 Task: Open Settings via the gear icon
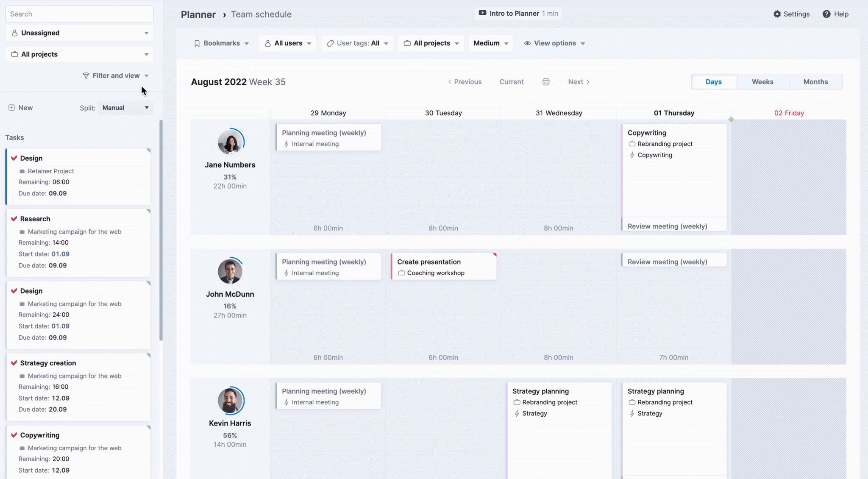(778, 14)
